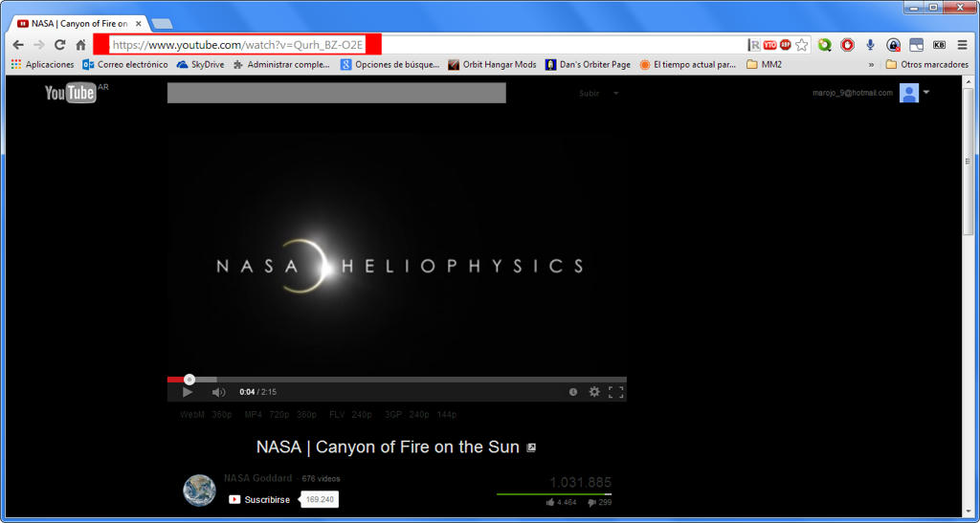The image size is (980, 523).
Task: Click the 360p link after MP4
Action: tap(306, 414)
